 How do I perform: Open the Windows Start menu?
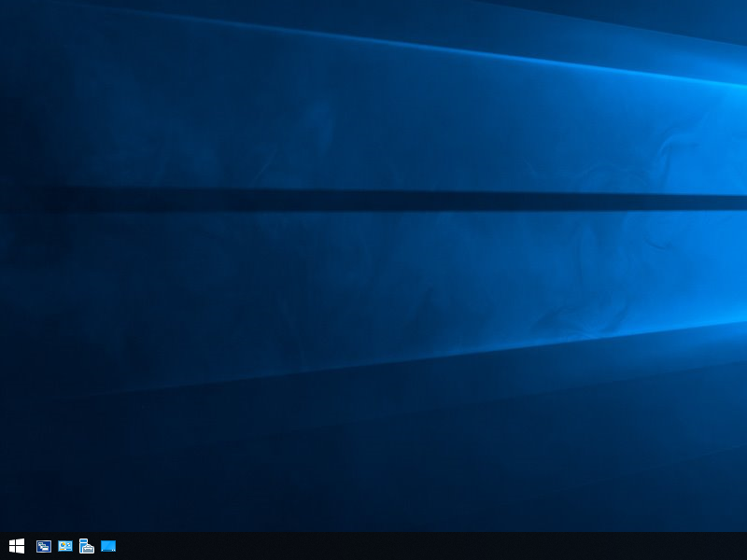click(17, 546)
